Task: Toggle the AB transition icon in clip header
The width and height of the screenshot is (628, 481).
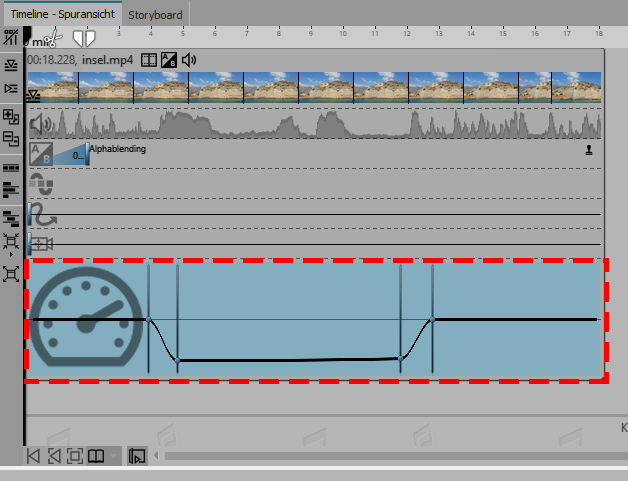Action: click(x=169, y=60)
